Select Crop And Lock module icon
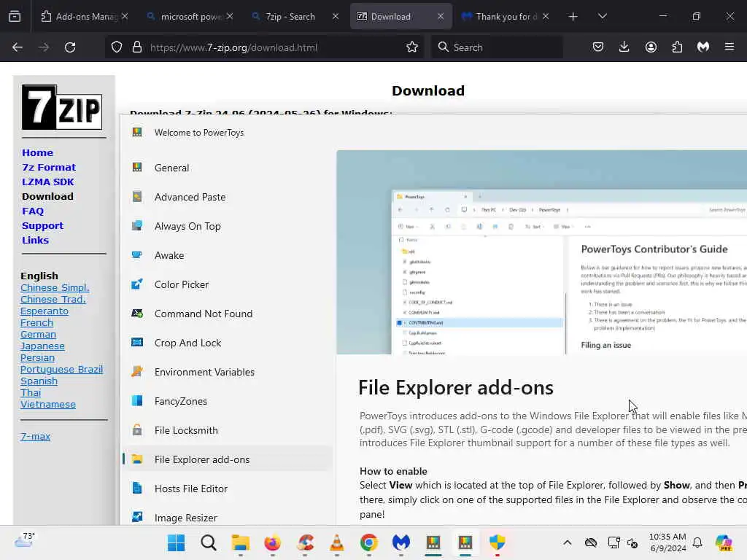The image size is (747, 560). click(x=137, y=343)
